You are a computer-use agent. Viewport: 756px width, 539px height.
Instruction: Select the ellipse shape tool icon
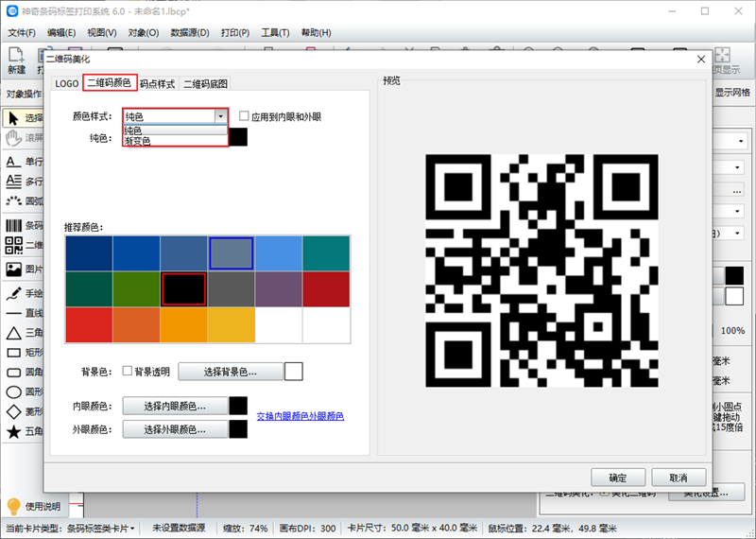click(x=13, y=391)
